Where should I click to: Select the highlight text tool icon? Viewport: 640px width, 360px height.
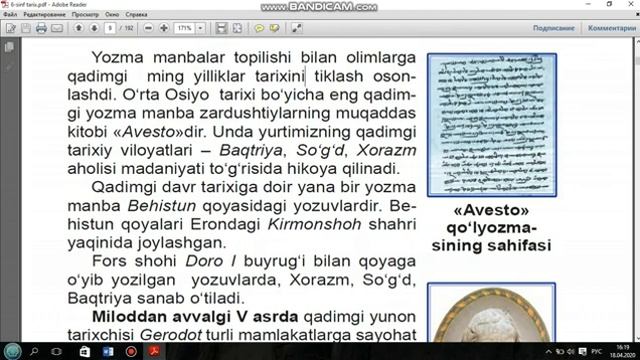[x=274, y=28]
